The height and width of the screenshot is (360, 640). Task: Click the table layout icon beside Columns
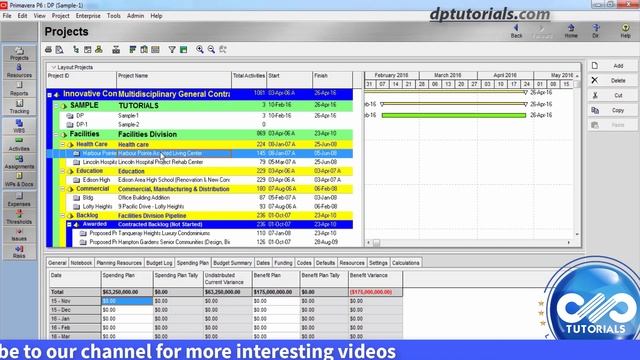[x=155, y=49]
